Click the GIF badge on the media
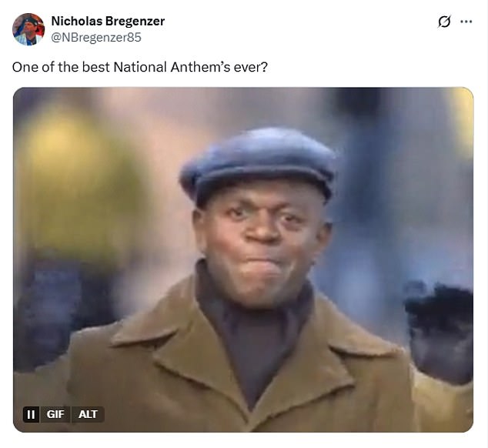The image size is (488, 448). [55, 414]
